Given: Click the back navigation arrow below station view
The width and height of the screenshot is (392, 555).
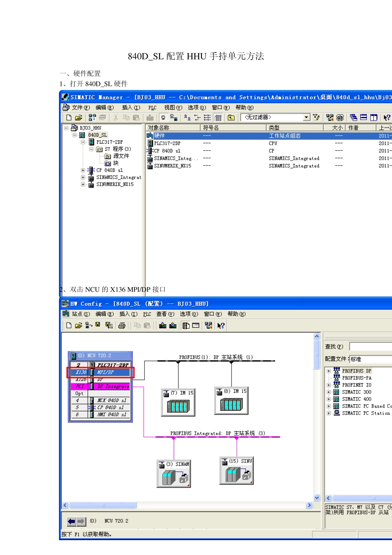Looking at the screenshot, I should pyautogui.click(x=71, y=522).
